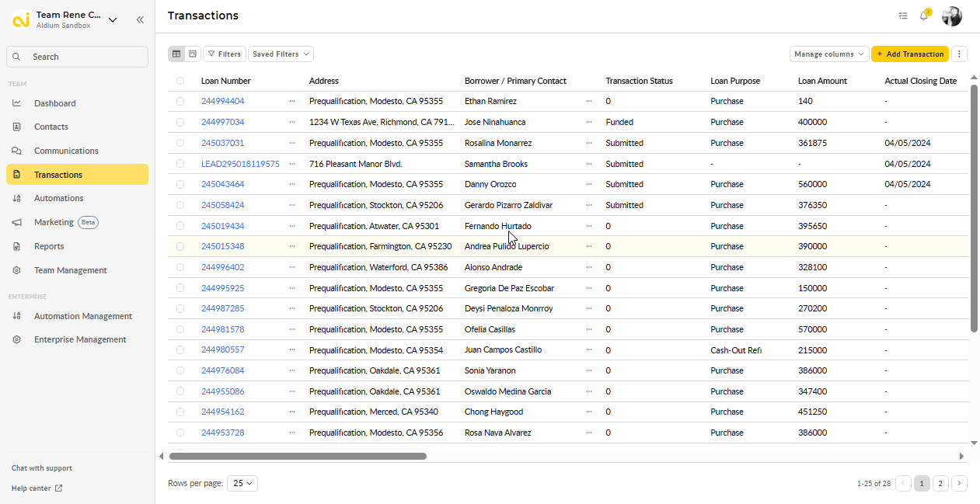Open the kebab more-options menu beside Add Transaction
The width and height of the screenshot is (980, 504).
(960, 54)
